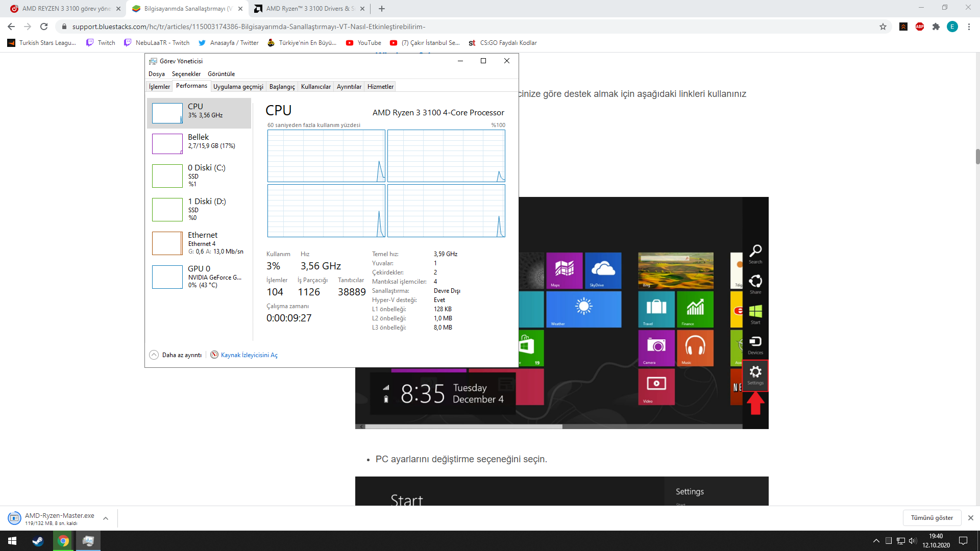
Task: Switch to the Başlangıç tab
Action: coord(282,87)
